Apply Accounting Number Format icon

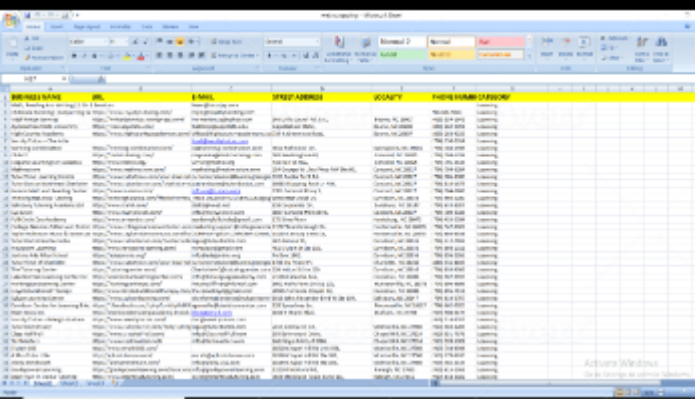click(x=269, y=55)
